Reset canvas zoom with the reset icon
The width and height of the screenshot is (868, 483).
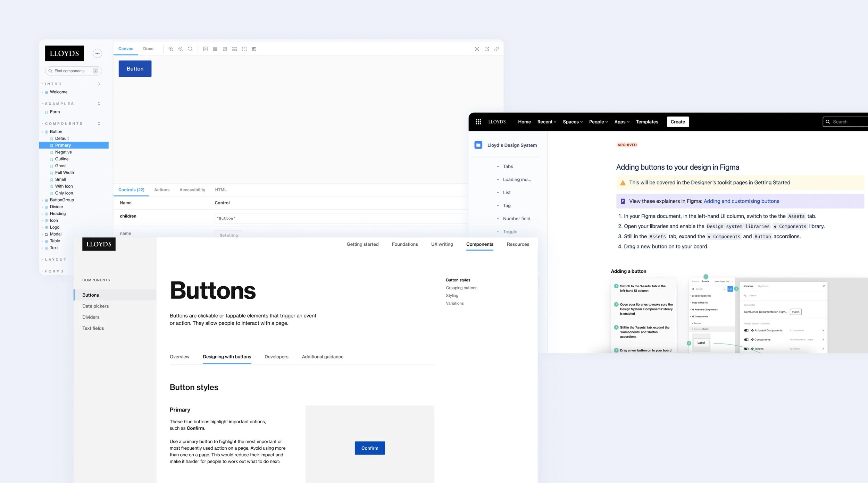[190, 49]
